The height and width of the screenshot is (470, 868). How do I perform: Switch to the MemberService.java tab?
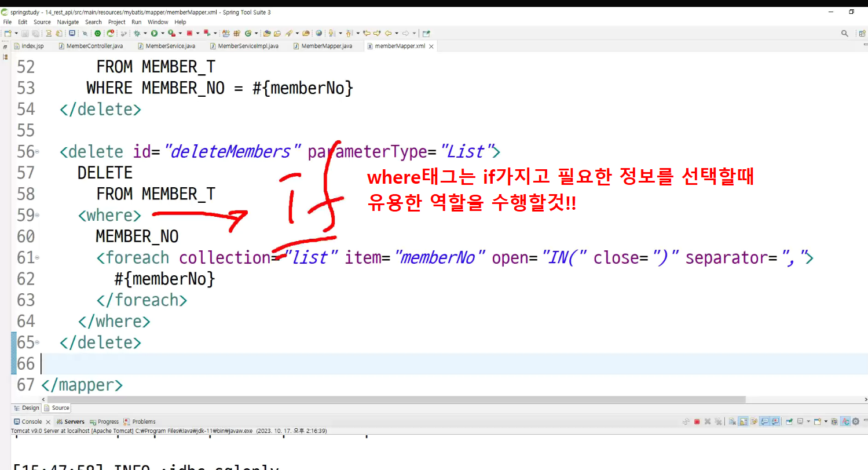(x=166, y=46)
